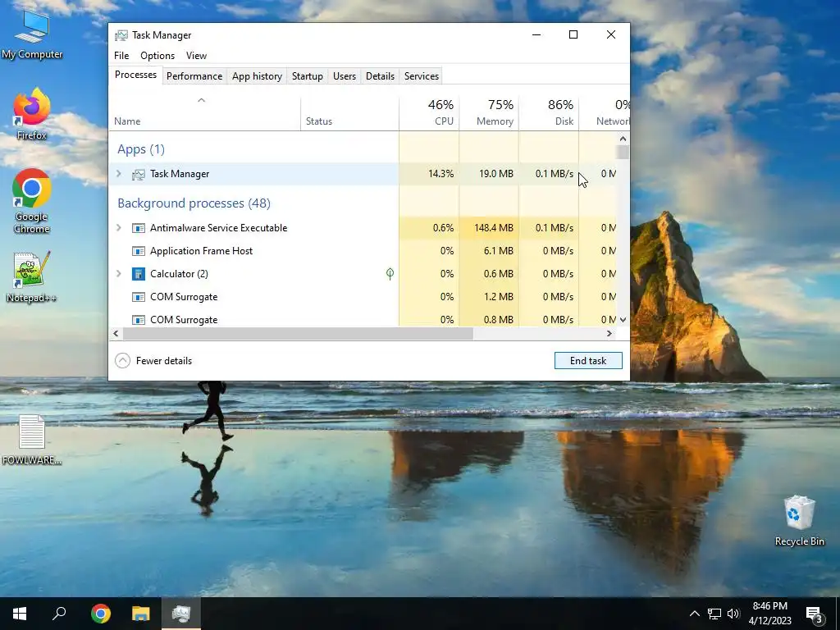Sort by Memory column showing 75%
840x630 pixels.
[x=489, y=113]
